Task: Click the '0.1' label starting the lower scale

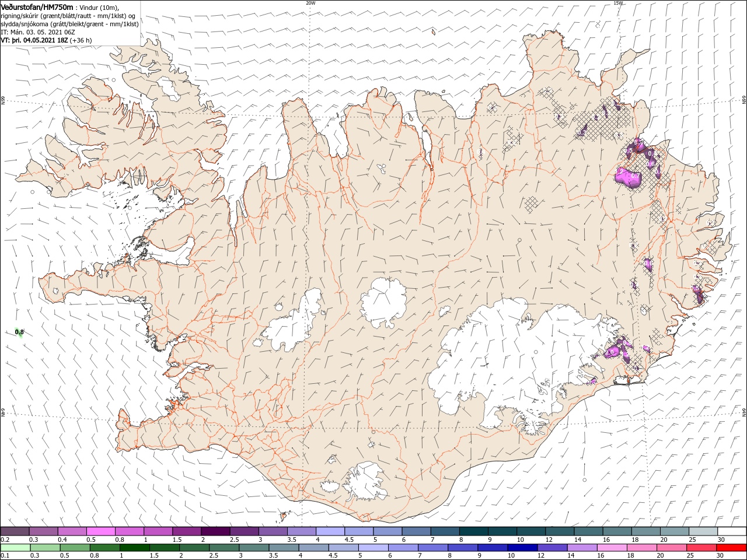Action: coord(5,556)
